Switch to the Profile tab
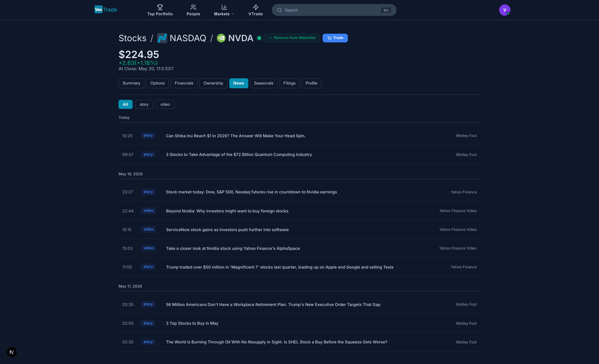 coord(311,83)
